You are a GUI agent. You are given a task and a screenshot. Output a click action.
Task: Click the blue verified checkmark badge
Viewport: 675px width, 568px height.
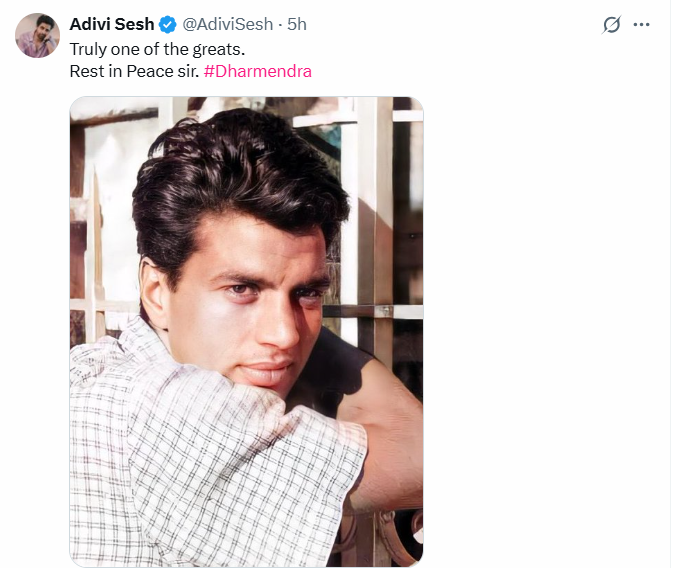(167, 25)
